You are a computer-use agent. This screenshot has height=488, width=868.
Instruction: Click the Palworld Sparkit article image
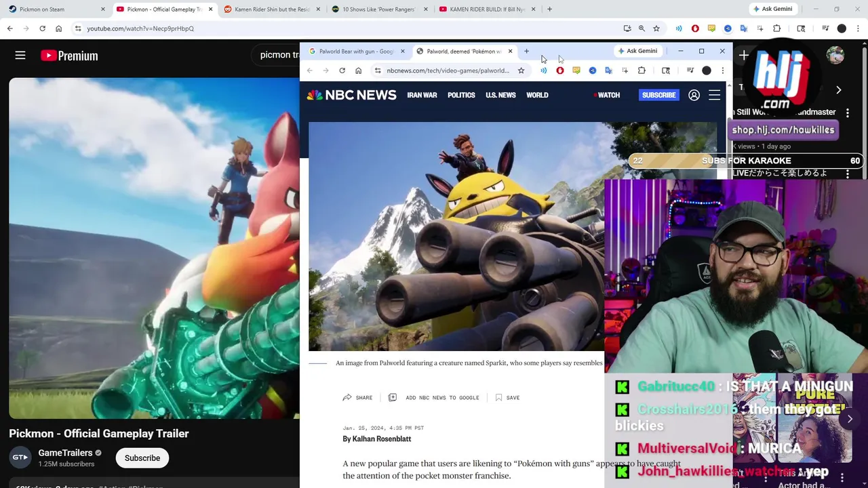(x=456, y=237)
